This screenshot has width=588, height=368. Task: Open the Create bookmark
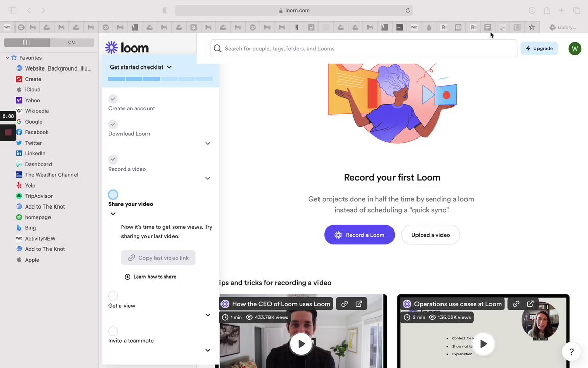point(29,79)
